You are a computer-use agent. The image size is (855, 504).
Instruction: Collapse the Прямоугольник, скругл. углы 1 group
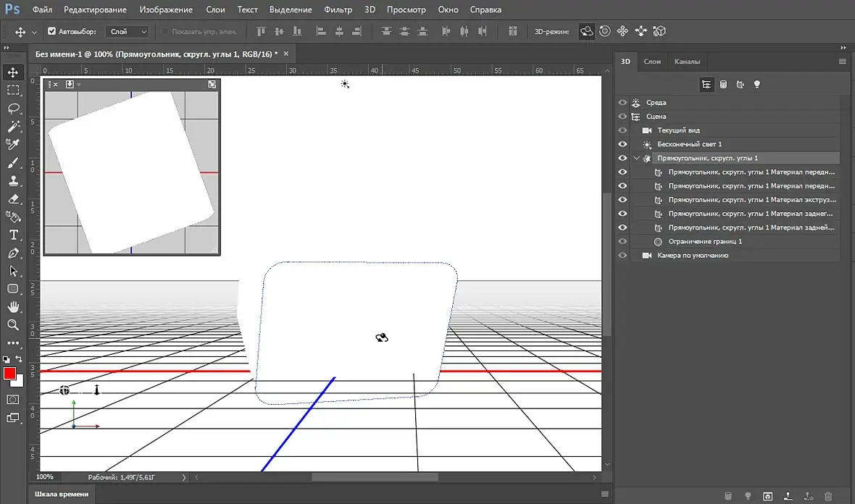[637, 159]
